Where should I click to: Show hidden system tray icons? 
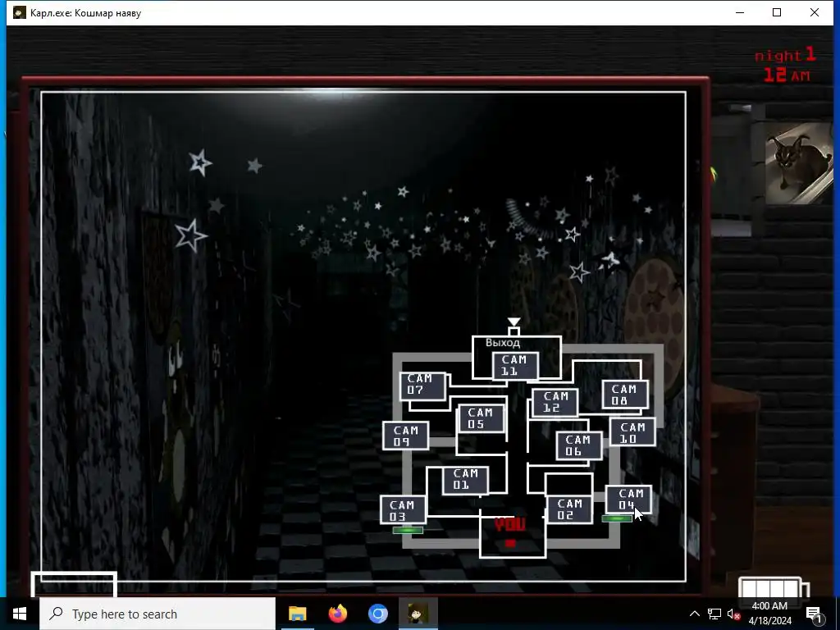click(x=694, y=614)
